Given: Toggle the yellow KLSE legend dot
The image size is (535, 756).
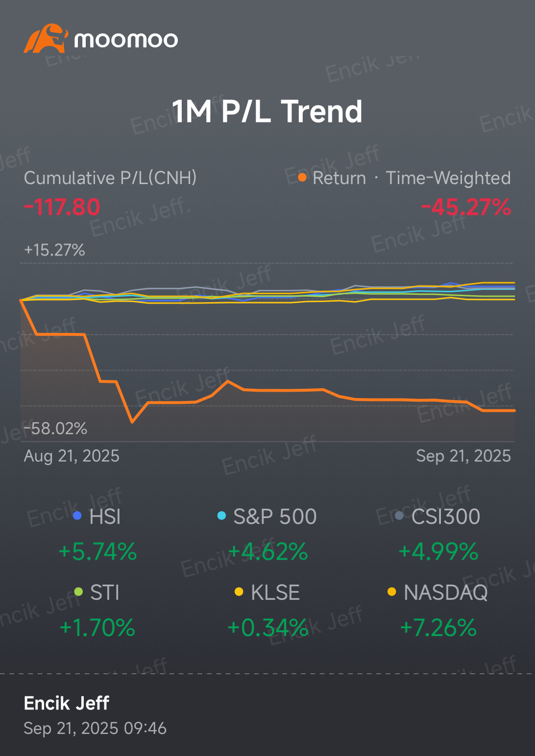Looking at the screenshot, I should pyautogui.click(x=239, y=592).
